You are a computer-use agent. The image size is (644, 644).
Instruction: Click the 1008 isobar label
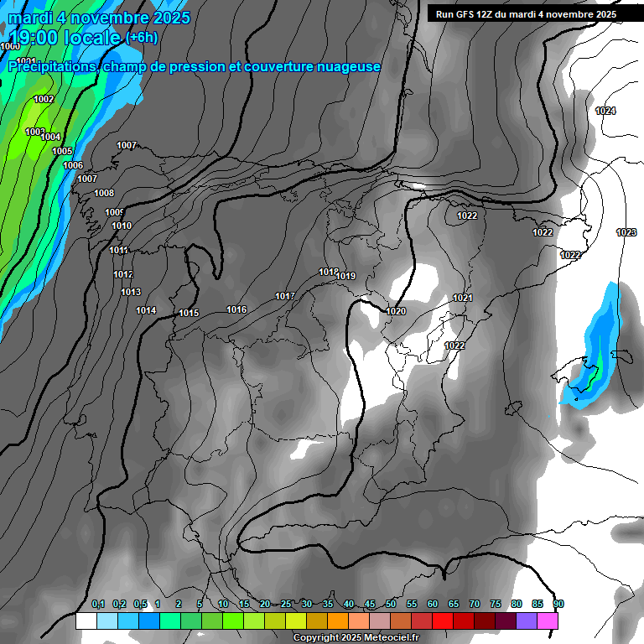104,193
